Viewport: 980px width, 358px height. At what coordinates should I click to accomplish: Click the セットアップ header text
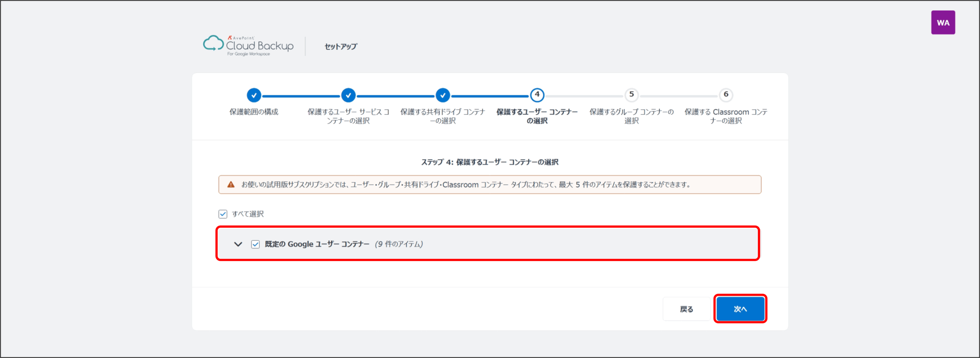coord(341,46)
